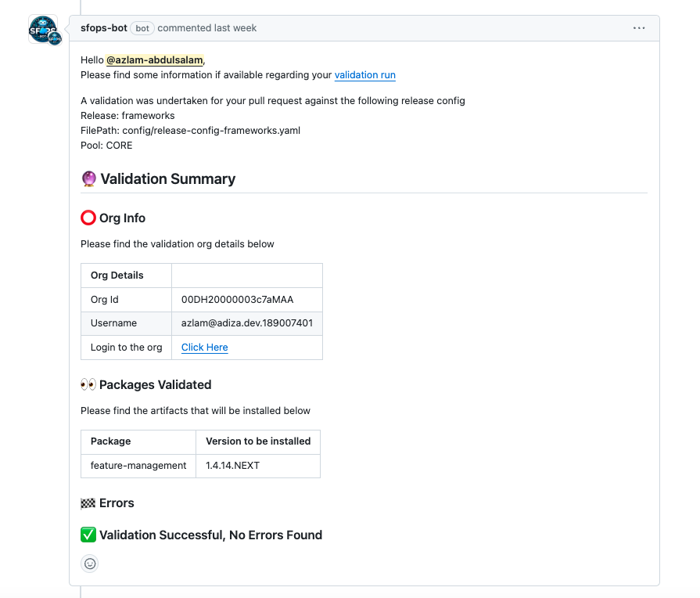Image resolution: width=700 pixels, height=598 pixels.
Task: Click the eyes icon beside Packages Validated
Action: pyautogui.click(x=88, y=384)
